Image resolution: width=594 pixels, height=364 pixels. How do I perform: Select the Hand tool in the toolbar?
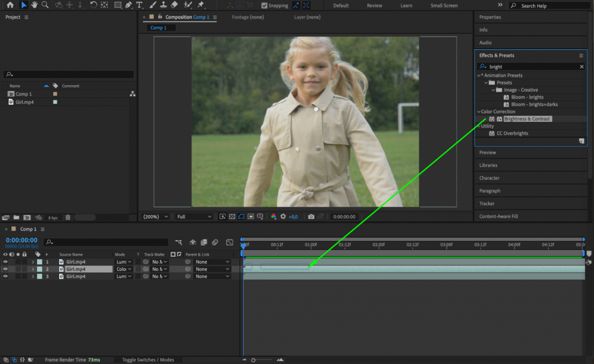(x=35, y=6)
